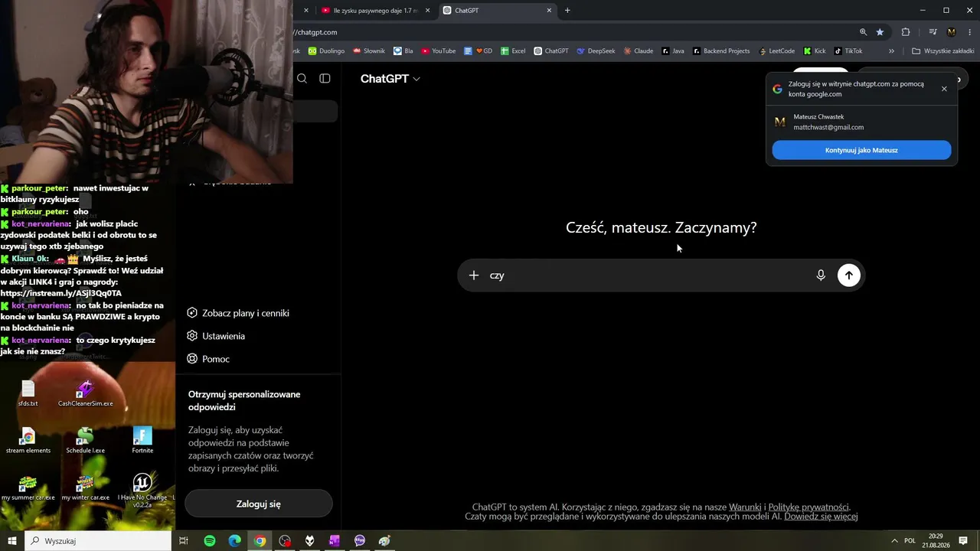The image size is (980, 551).
Task: Open the media control icon in toolbar
Action: click(933, 32)
